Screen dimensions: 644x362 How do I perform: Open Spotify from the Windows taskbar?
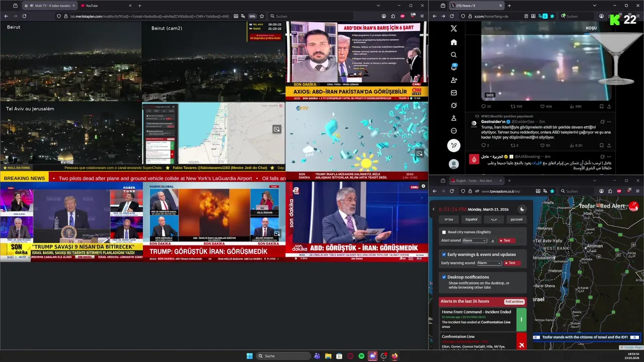[x=361, y=356]
